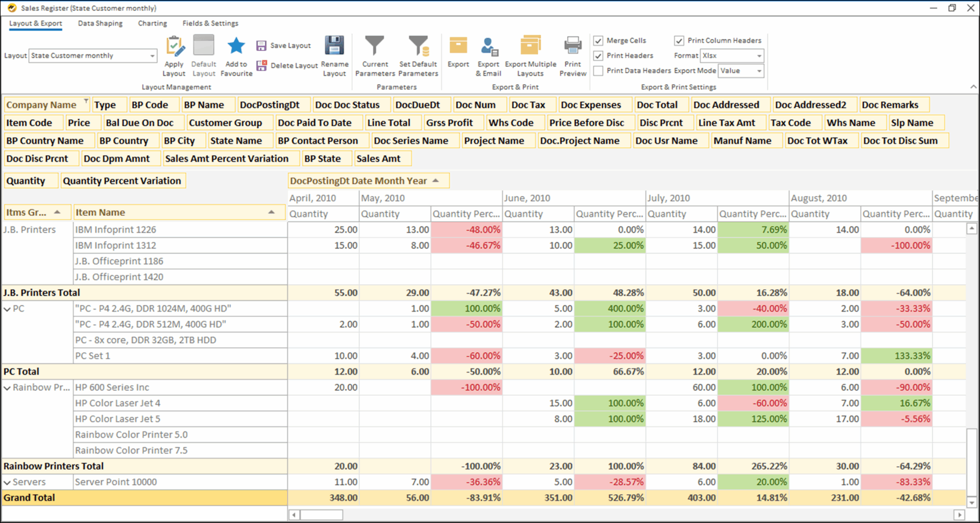Viewport: 980px width, 523px height.
Task: Collapse the PC item group
Action: (x=7, y=308)
